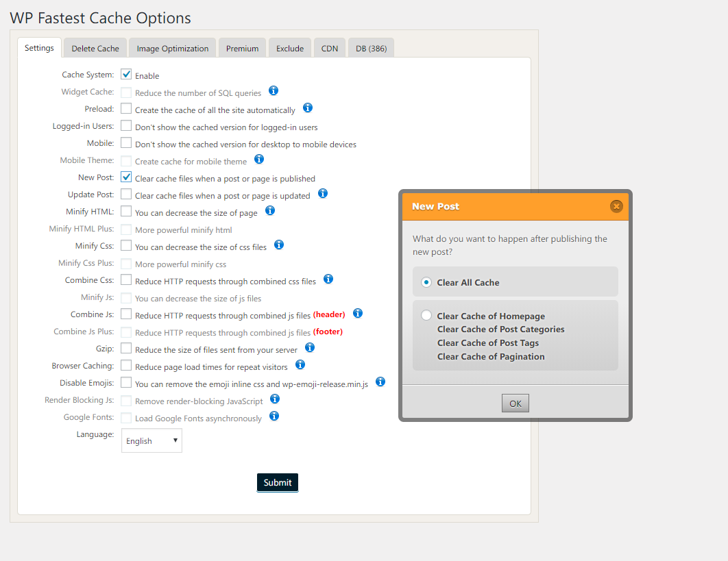
Task: Go to the CDN tab
Action: 329,48
